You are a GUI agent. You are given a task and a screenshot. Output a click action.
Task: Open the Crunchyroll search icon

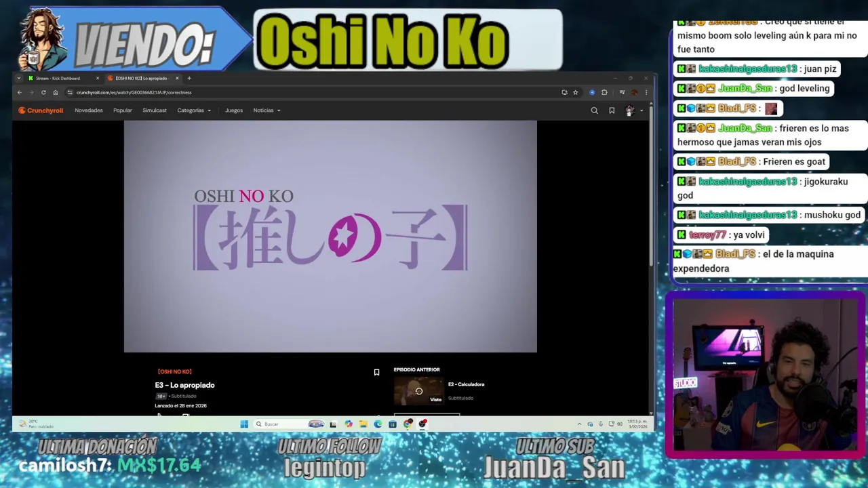595,110
